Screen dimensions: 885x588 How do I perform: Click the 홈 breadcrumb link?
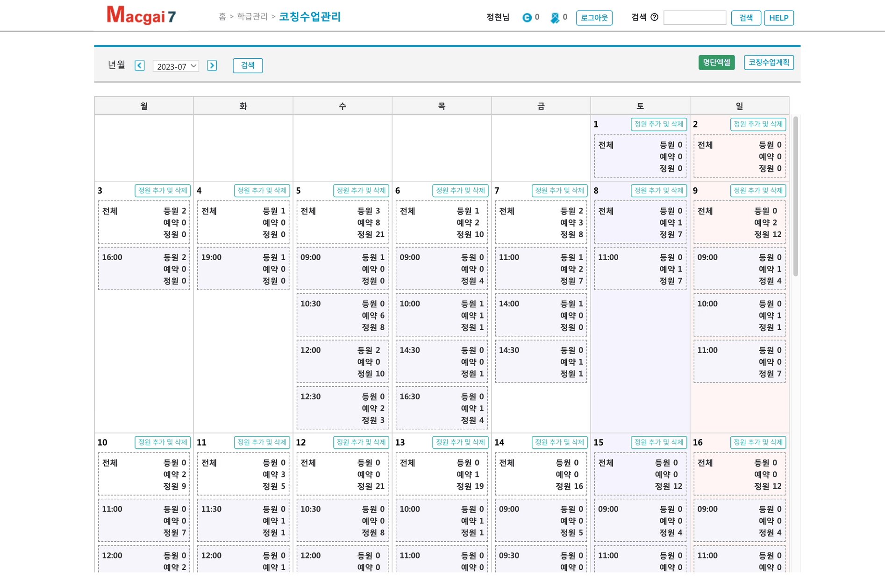pos(222,17)
